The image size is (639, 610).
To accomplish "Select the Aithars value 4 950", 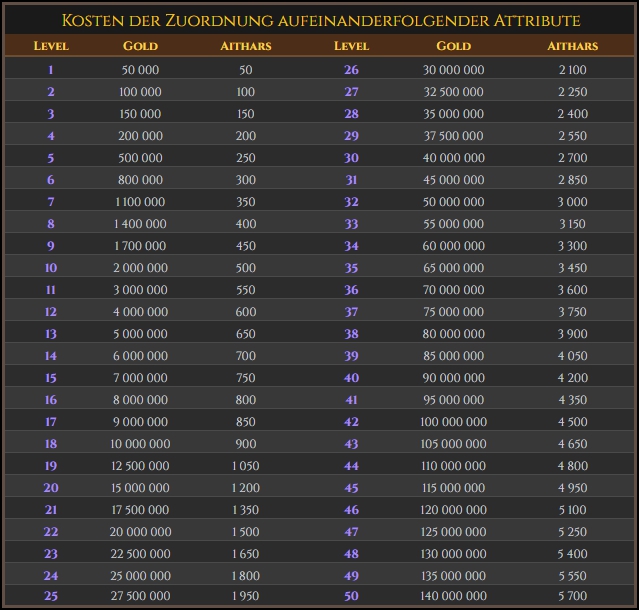I will point(573,488).
